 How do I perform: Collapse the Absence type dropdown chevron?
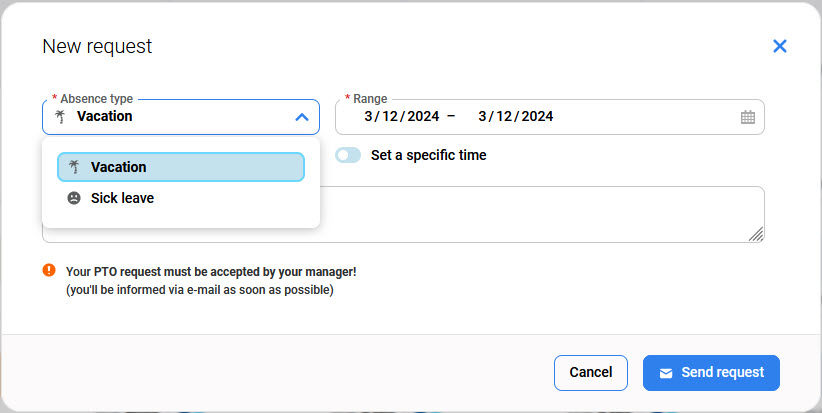pyautogui.click(x=302, y=117)
